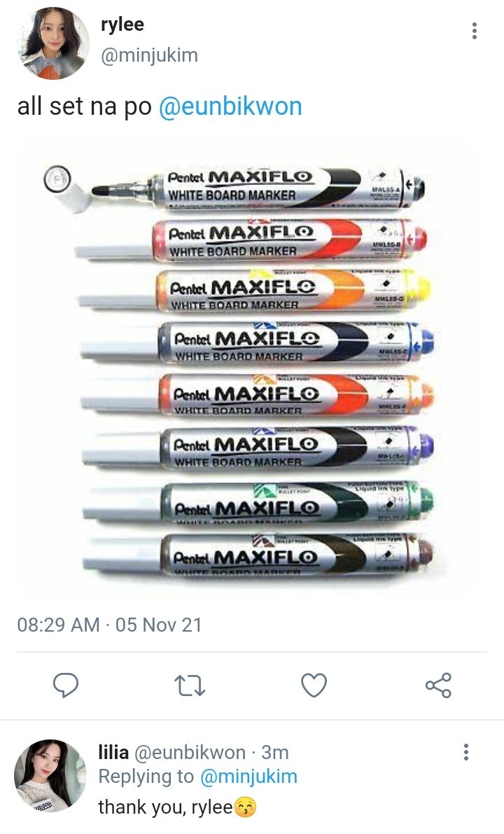Image resolution: width=504 pixels, height=834 pixels.
Task: Retweet the post by rylee
Action: pos(190,686)
